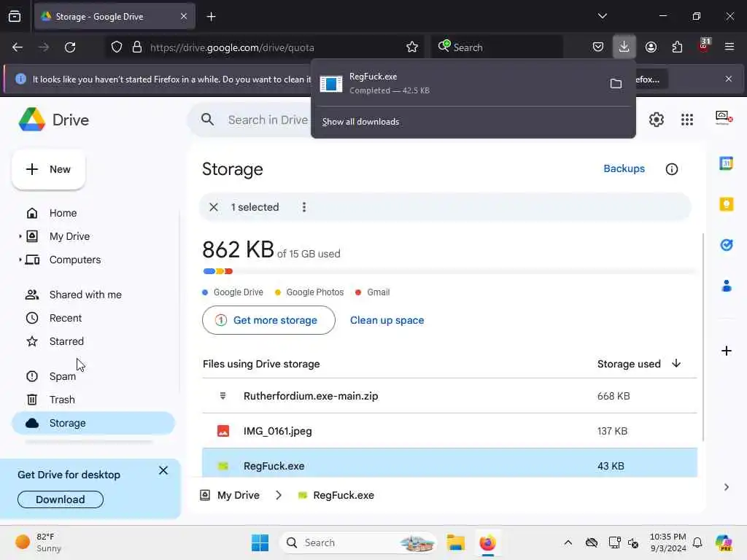
Task: Open Google apps grid
Action: pyautogui.click(x=686, y=120)
